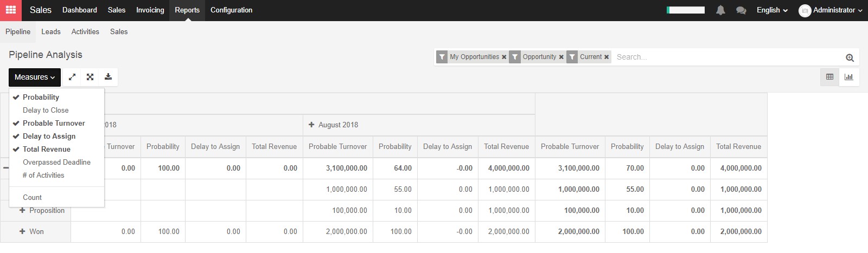Viewport: 868px width, 253px height.
Task: Select the Leads report tab
Action: pos(51,31)
